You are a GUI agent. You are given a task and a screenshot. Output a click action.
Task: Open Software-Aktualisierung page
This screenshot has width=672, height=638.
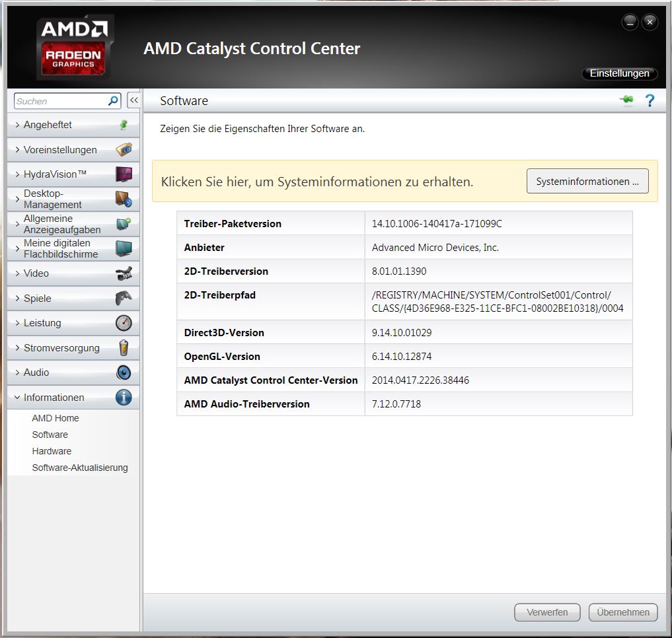(x=80, y=468)
